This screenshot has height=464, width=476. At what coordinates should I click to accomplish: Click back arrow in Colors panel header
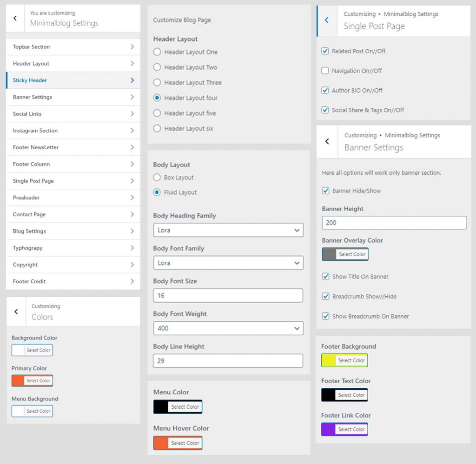click(16, 312)
